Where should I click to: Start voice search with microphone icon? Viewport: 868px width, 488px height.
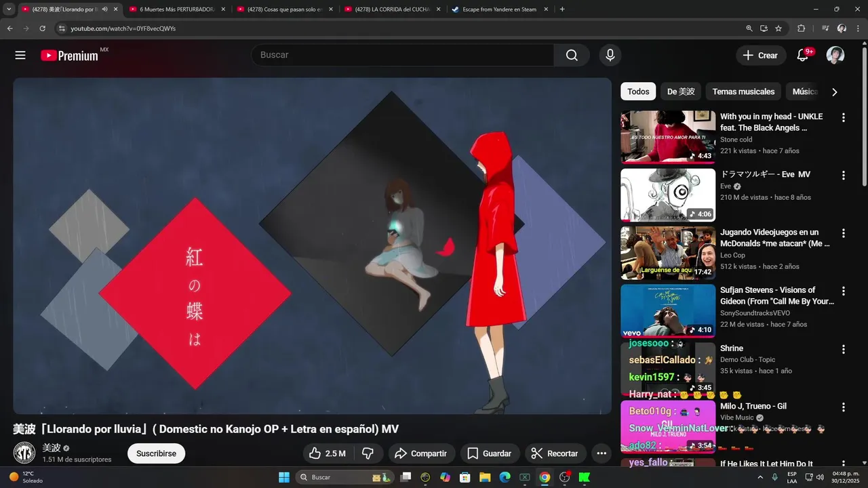610,56
